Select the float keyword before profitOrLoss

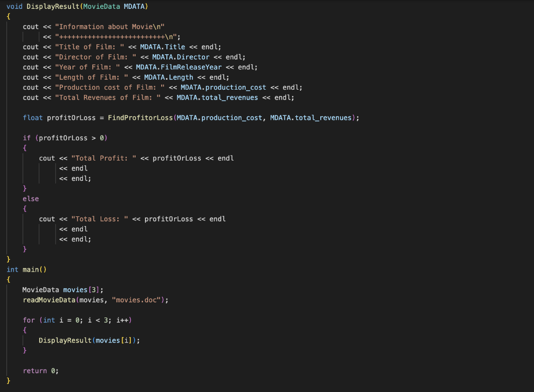click(x=33, y=117)
